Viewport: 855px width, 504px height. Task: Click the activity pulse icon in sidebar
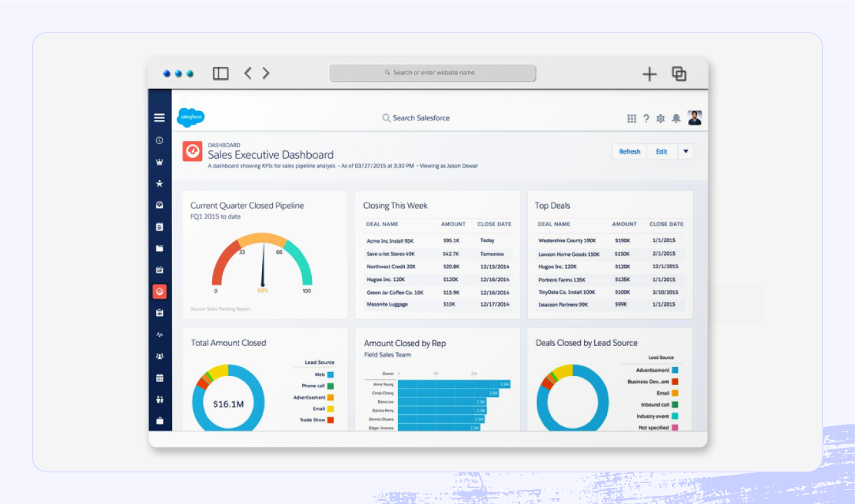pyautogui.click(x=159, y=334)
